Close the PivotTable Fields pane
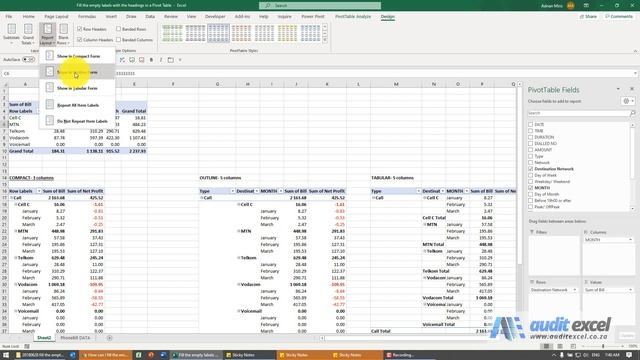640x360 pixels. point(632,89)
